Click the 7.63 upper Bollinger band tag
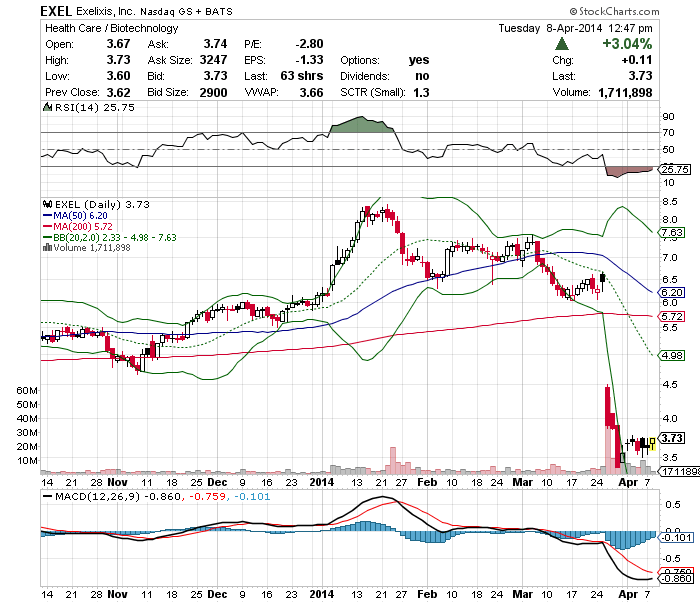The width and height of the screenshot is (700, 603). click(672, 233)
